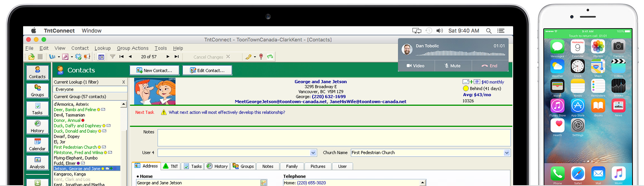Click the warning icon beside Next Task
This screenshot has height=186, width=644.
163,112
